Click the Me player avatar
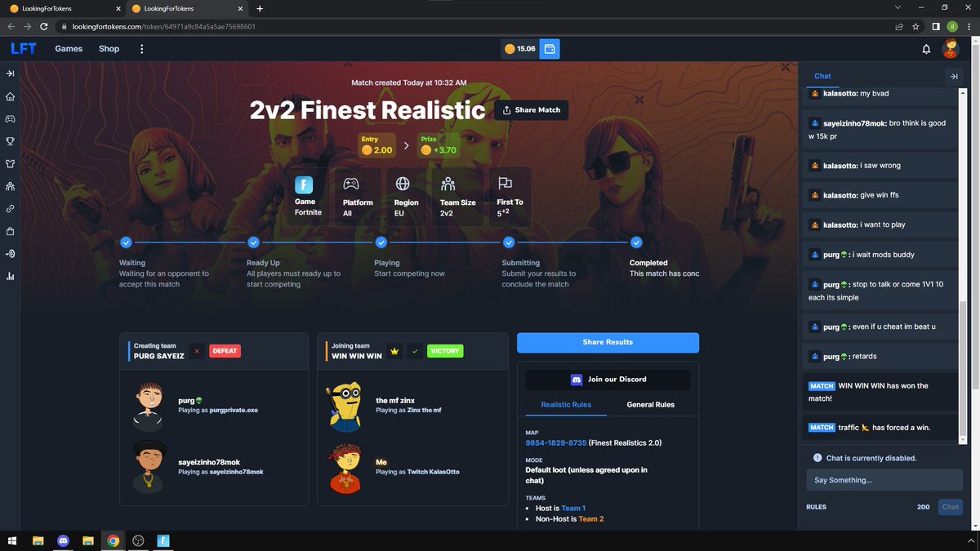The height and width of the screenshot is (551, 980). coord(346,468)
